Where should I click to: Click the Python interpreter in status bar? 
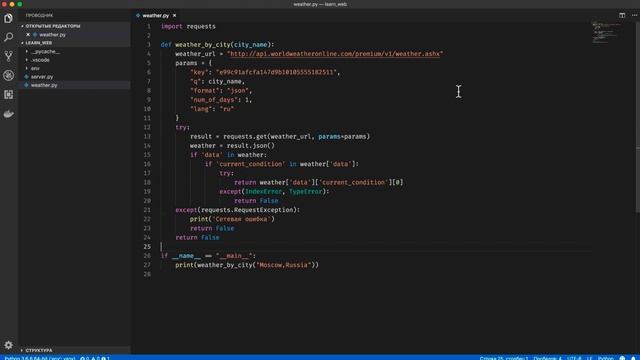[x=40, y=358]
